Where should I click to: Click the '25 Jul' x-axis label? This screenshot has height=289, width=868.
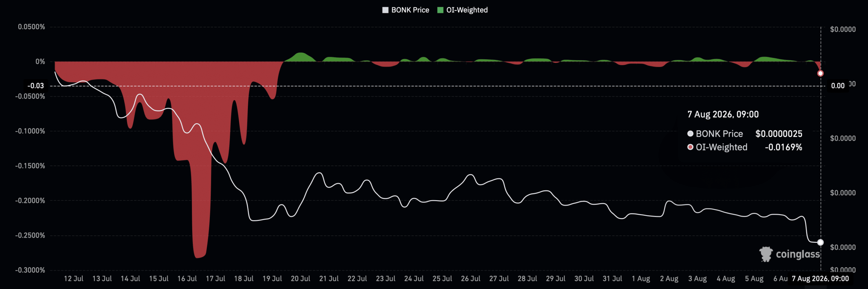point(442,278)
